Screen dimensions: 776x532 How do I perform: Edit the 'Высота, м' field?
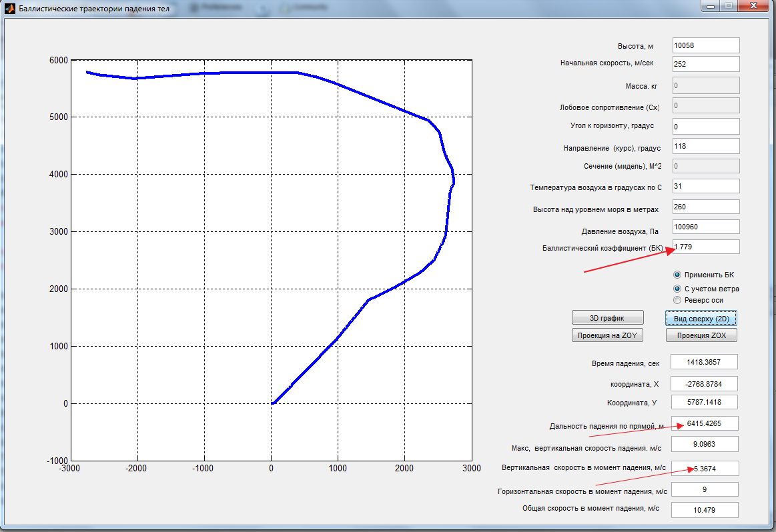(706, 45)
